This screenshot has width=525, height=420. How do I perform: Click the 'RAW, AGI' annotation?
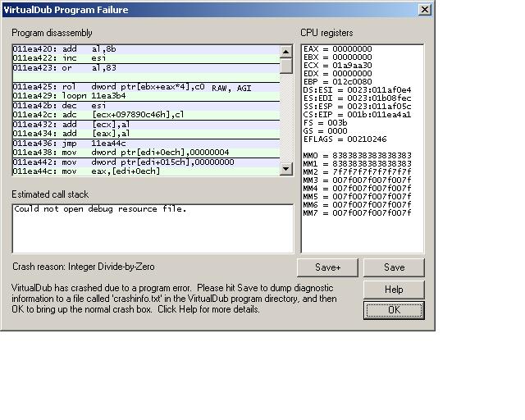[x=231, y=89]
